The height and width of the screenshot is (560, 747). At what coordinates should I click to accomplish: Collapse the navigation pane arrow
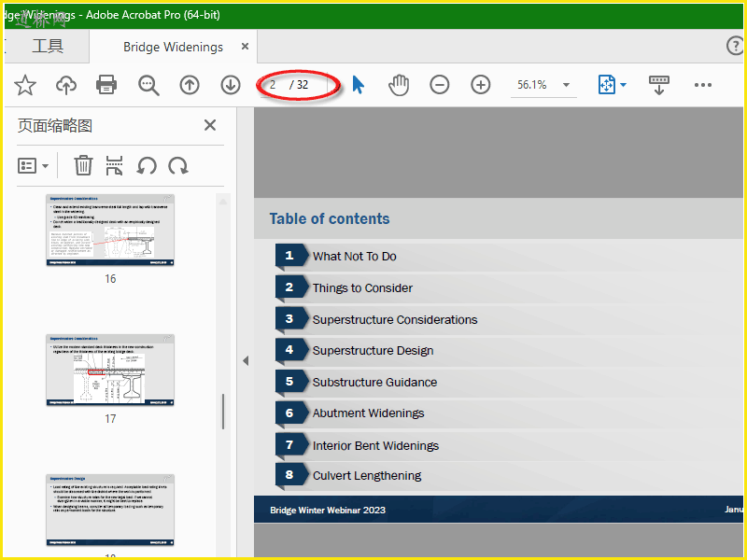[246, 361]
